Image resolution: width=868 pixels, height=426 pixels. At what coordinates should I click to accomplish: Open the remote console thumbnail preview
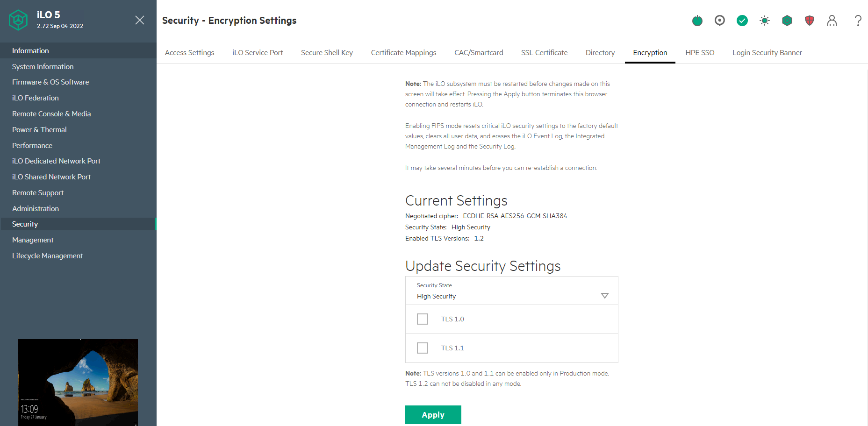point(78,382)
